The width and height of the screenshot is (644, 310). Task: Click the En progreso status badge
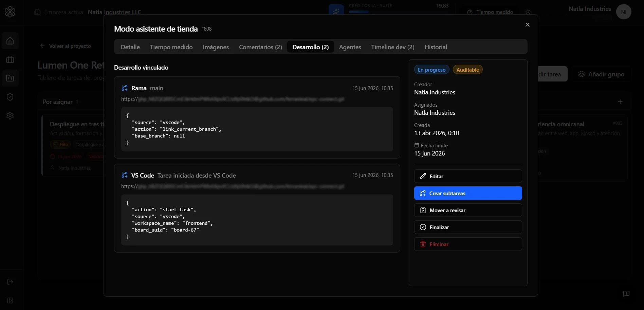(x=431, y=70)
